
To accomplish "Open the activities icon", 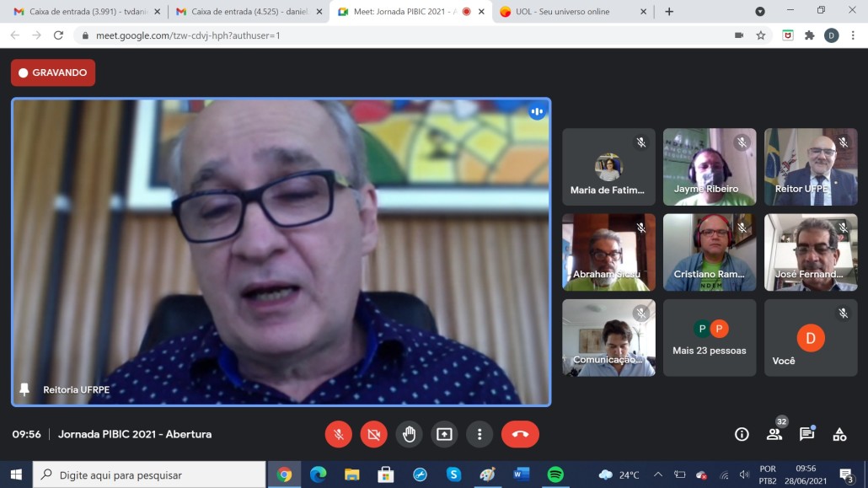I will 839,434.
